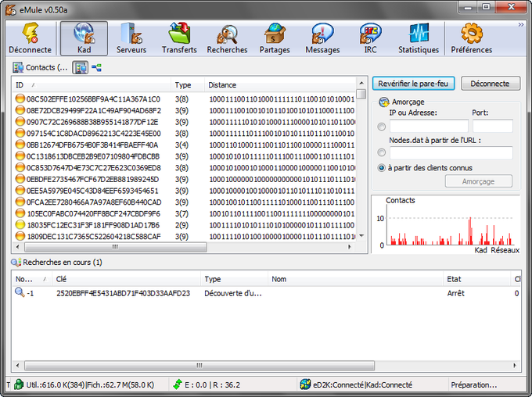Click the Déconnecte button beside firewall recheck
Viewport: 532px width, 397px height.
(490, 84)
